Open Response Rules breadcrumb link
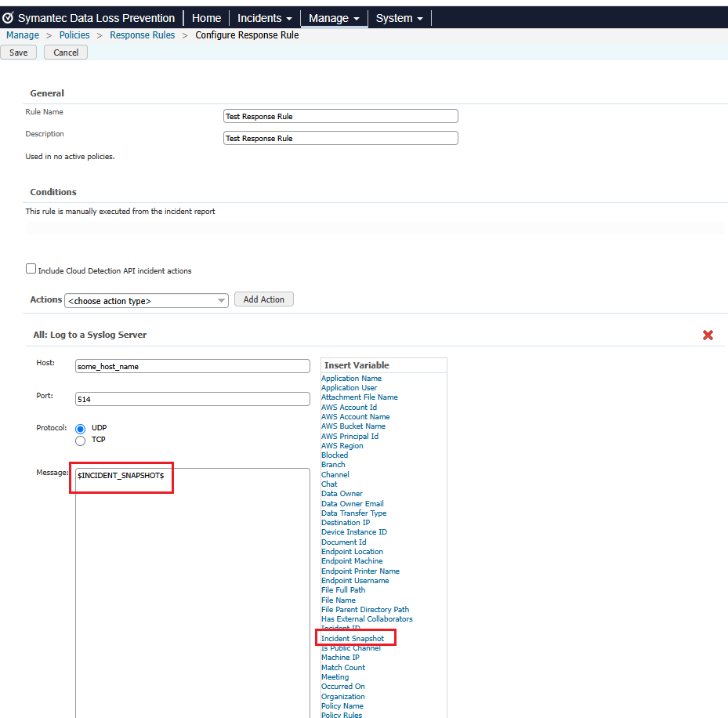The height and width of the screenshot is (718, 728). click(x=143, y=35)
